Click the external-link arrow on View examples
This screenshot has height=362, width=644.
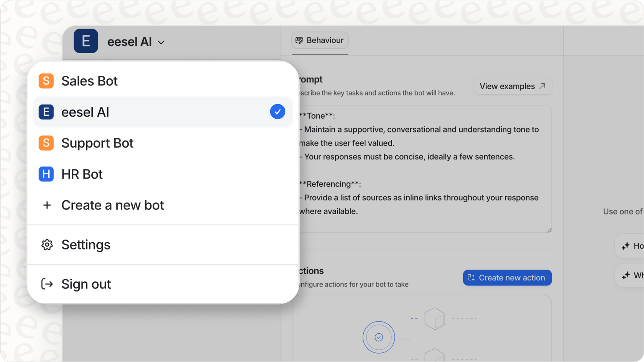(x=543, y=86)
